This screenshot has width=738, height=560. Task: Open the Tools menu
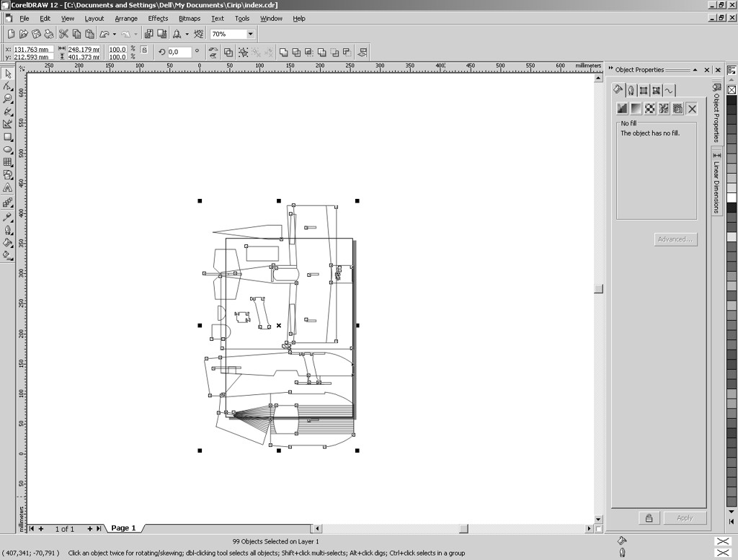pyautogui.click(x=242, y=18)
